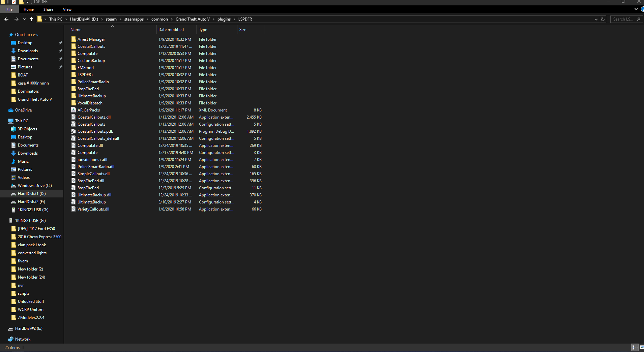This screenshot has height=352, width=644.
Task: Select the jurisdictions+.dll file icon
Action: click(x=74, y=160)
